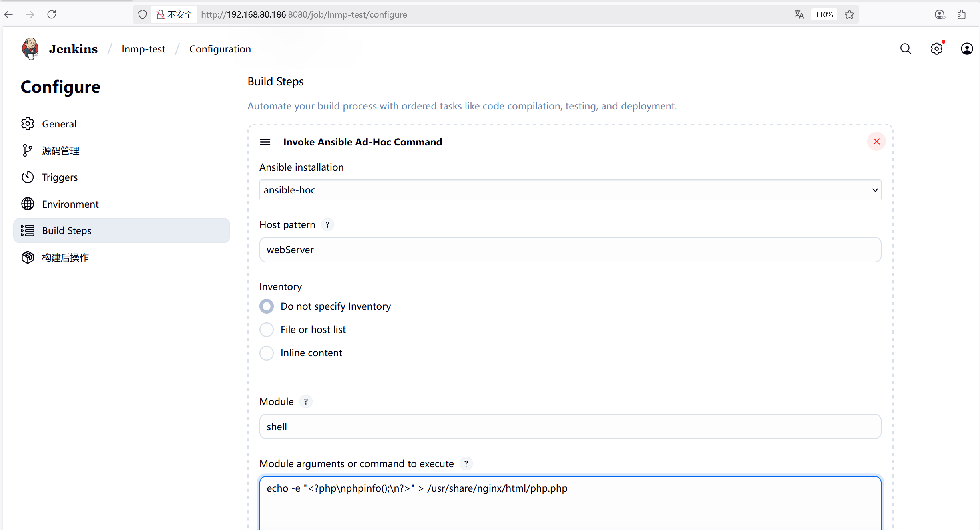Go to Environment section
Viewport: 980px width, 530px height.
click(122, 204)
